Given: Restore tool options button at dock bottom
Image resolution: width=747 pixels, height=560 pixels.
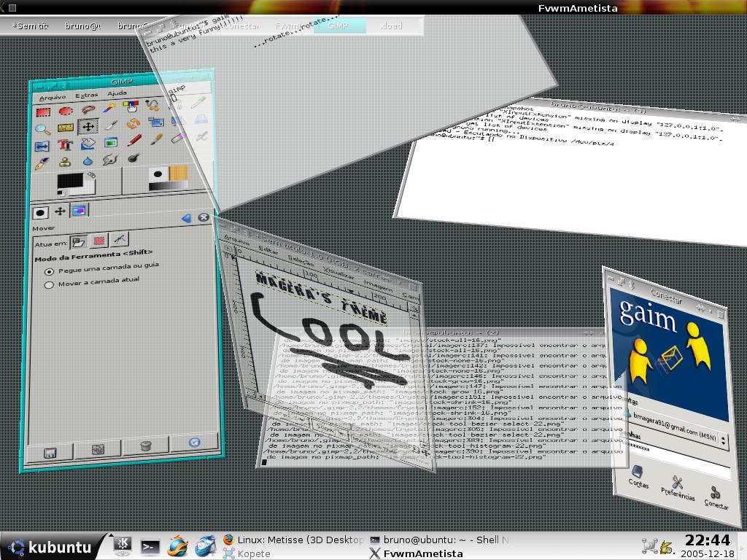Looking at the screenshot, I should (98, 448).
